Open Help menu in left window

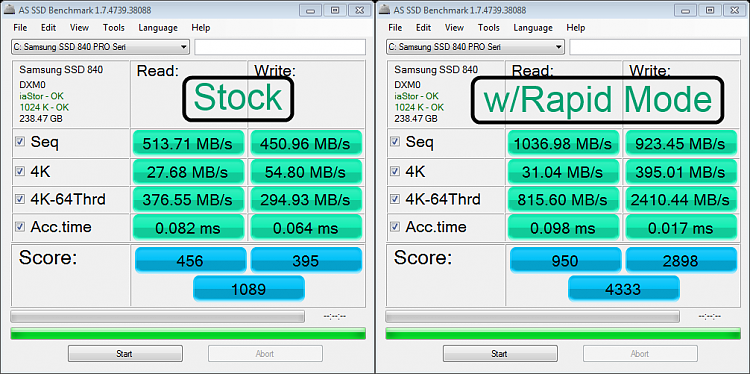[x=200, y=28]
